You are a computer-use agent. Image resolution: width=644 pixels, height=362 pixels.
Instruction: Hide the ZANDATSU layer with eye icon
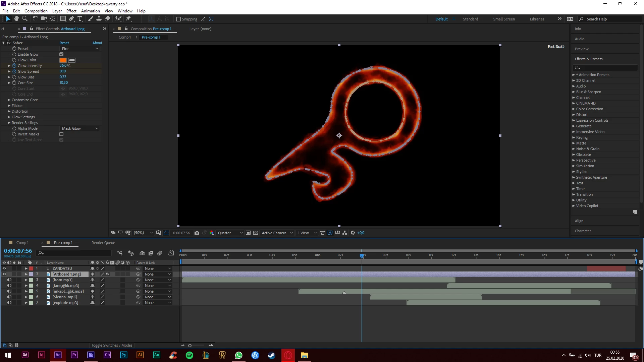tap(4, 268)
